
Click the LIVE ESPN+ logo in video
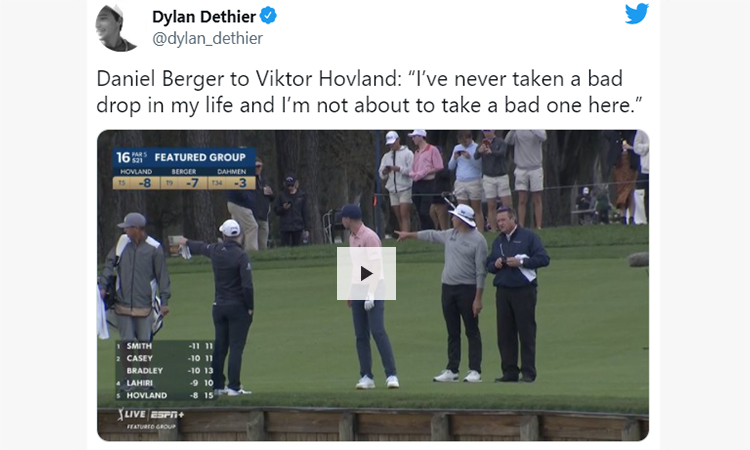point(151,415)
